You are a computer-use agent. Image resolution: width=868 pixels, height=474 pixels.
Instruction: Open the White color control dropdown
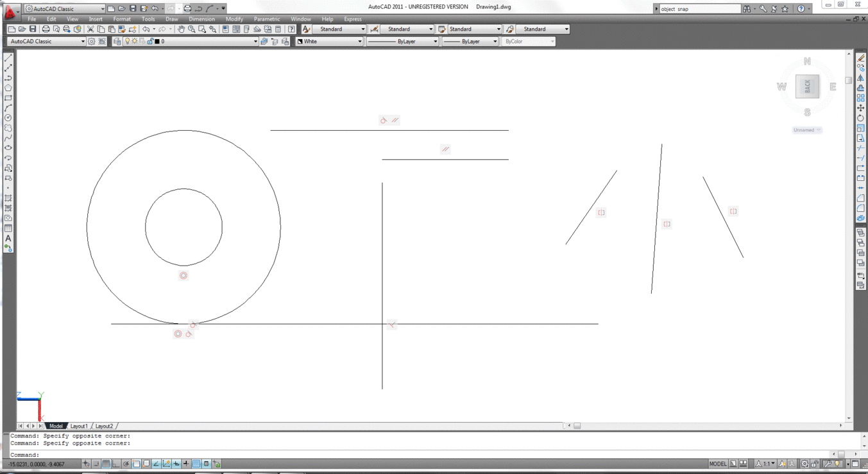(x=330, y=41)
